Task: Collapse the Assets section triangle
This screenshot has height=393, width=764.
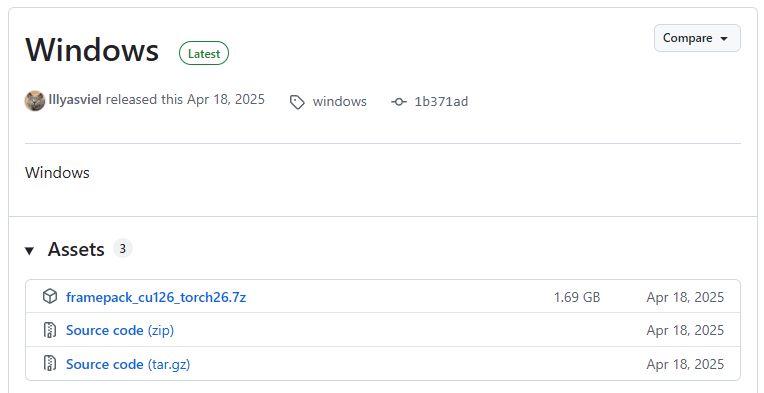Action: pyautogui.click(x=30, y=251)
